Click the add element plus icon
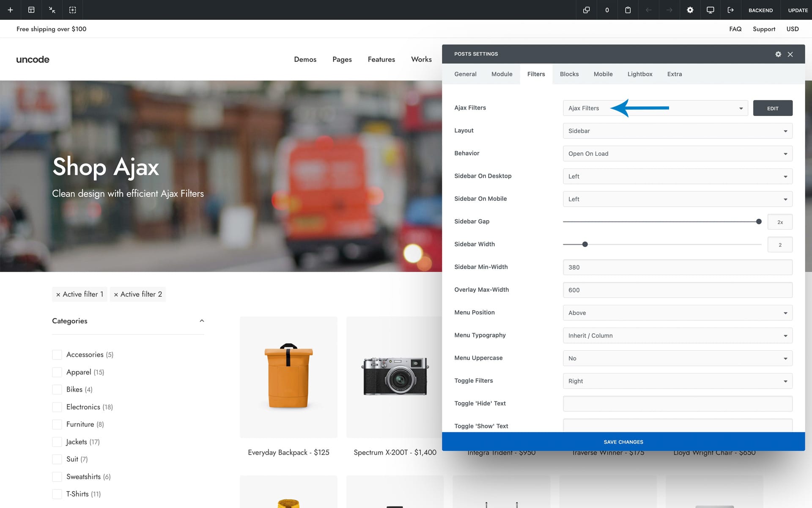The image size is (812, 508). tap(10, 10)
